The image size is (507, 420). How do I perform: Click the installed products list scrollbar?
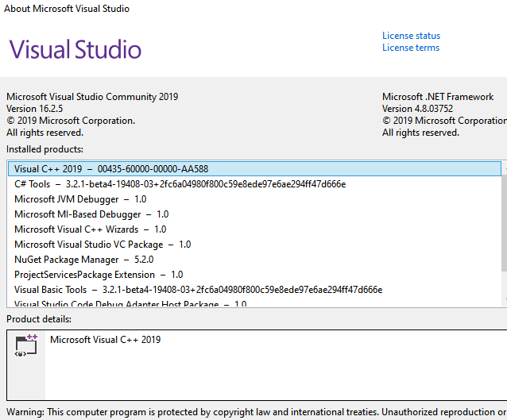(504, 238)
